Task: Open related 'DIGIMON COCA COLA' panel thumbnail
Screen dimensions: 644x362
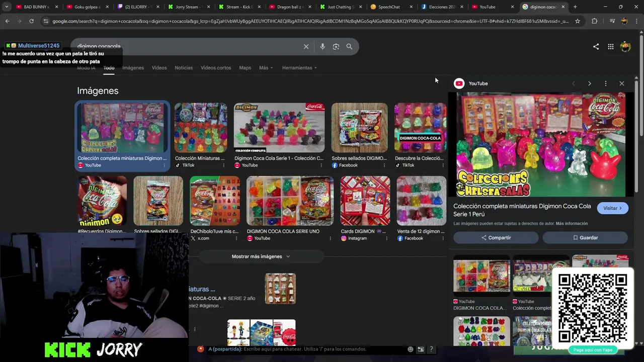Action: [x=481, y=276]
